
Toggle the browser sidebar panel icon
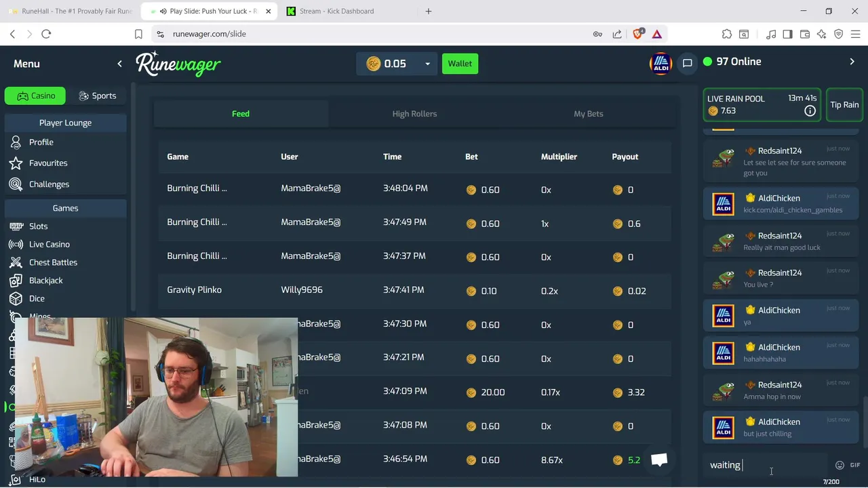(787, 34)
